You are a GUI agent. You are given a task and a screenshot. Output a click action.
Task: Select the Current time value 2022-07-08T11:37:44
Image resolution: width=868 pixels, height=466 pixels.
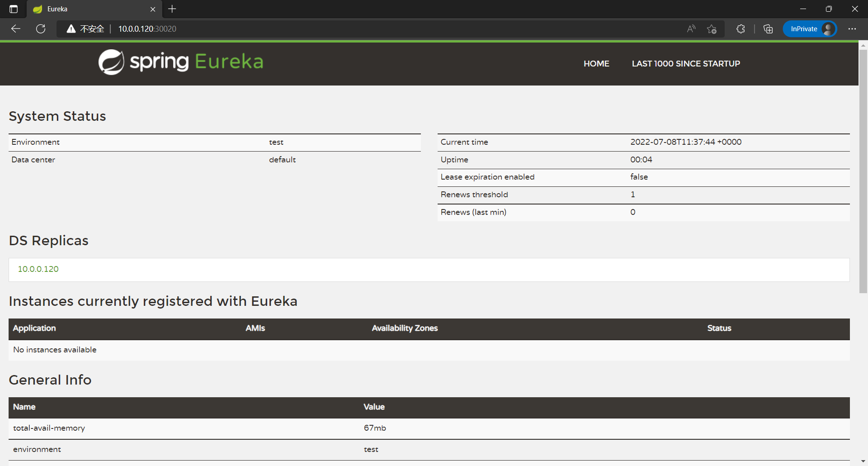pyautogui.click(x=686, y=142)
